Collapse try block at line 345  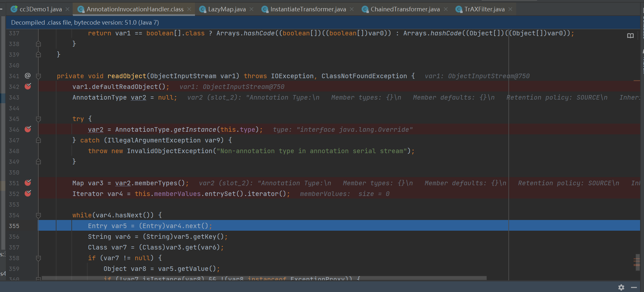(38, 119)
